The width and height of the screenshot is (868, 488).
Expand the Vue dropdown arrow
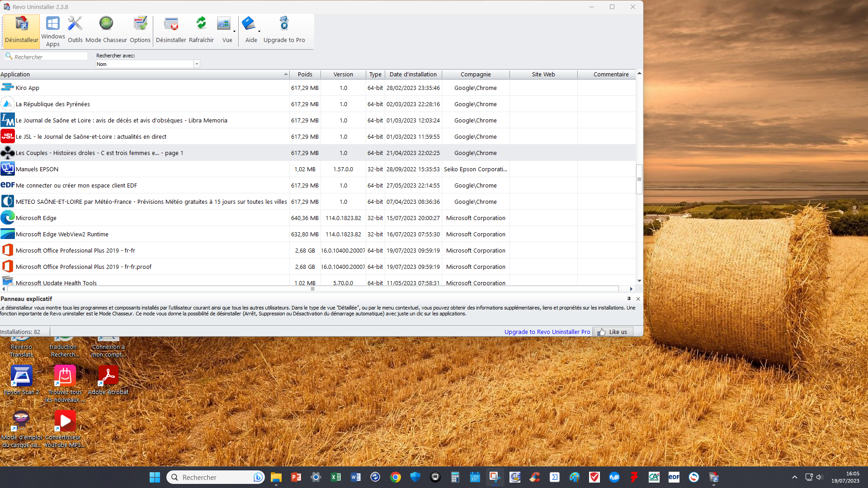[234, 32]
